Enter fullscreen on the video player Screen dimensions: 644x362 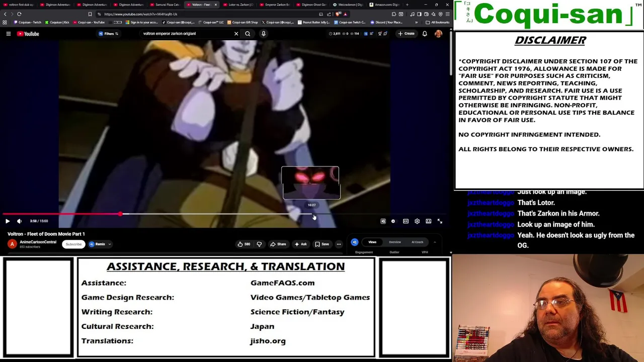pyautogui.click(x=440, y=221)
